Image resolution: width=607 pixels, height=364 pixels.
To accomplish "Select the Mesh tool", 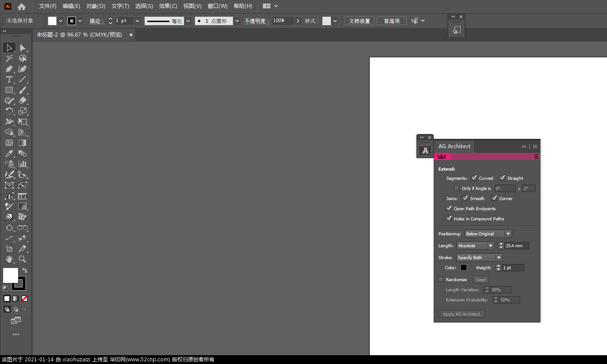I will 9,143.
